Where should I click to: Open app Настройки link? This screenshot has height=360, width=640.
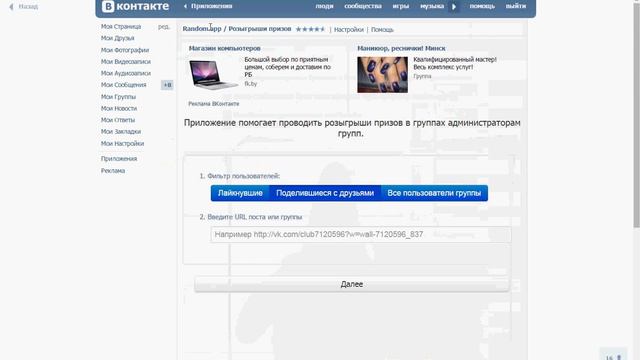pyautogui.click(x=349, y=30)
